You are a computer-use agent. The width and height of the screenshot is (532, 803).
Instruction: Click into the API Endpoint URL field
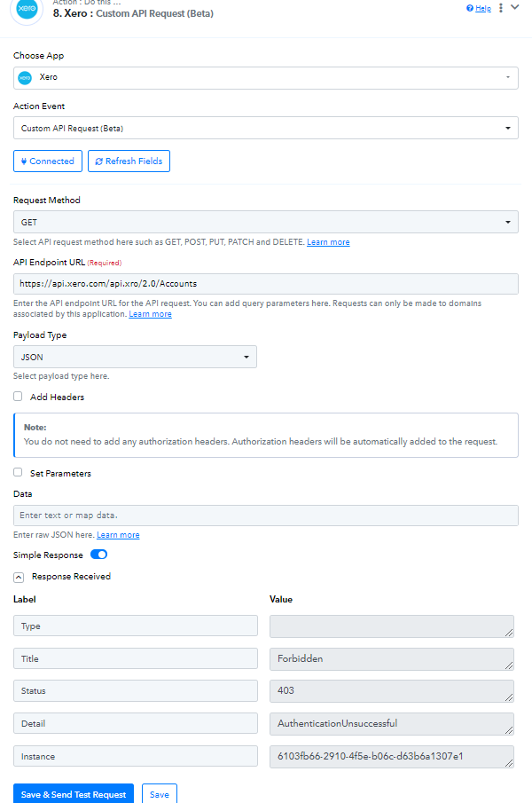coord(265,284)
